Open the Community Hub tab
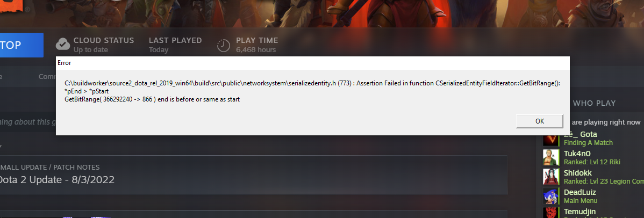 pyautogui.click(x=47, y=76)
